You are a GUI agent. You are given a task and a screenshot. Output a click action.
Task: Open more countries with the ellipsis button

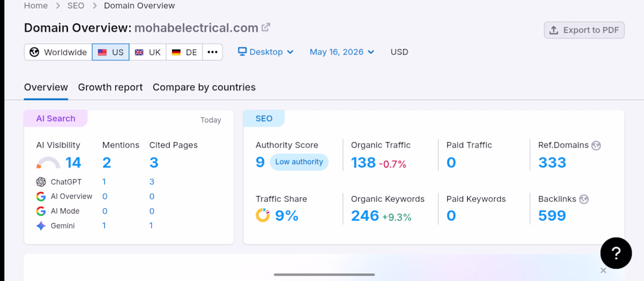point(213,52)
